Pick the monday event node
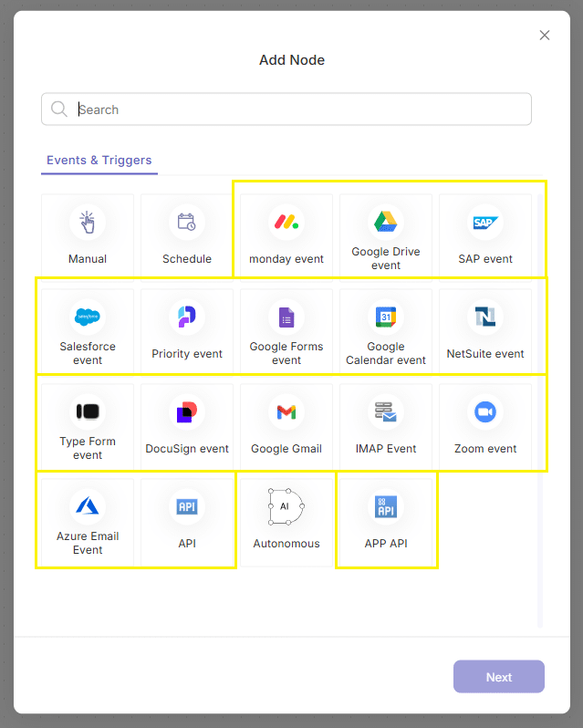 pyautogui.click(x=286, y=237)
